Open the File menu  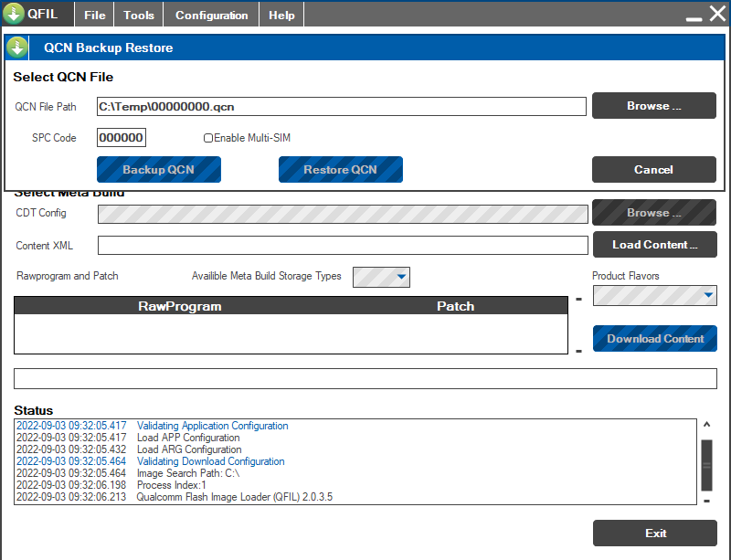95,15
